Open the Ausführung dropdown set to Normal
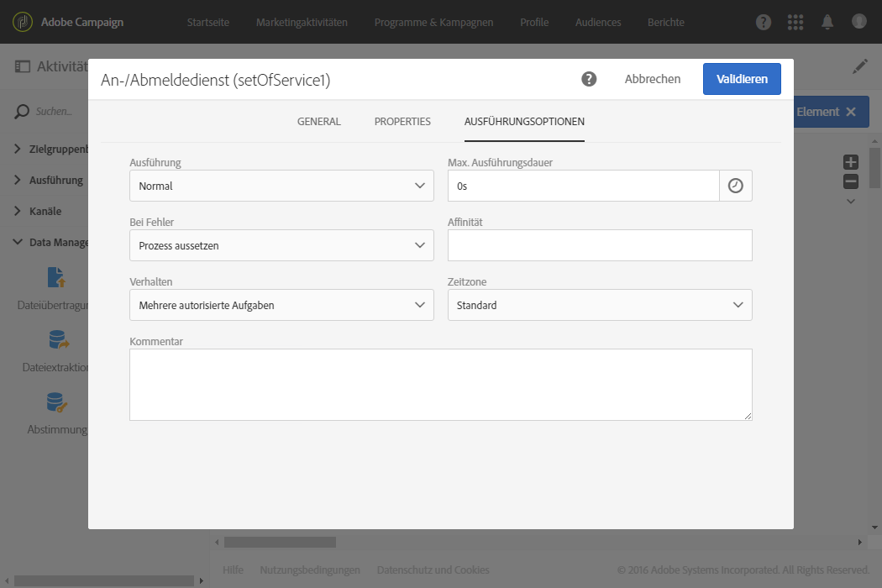This screenshot has width=882, height=588. click(x=281, y=186)
